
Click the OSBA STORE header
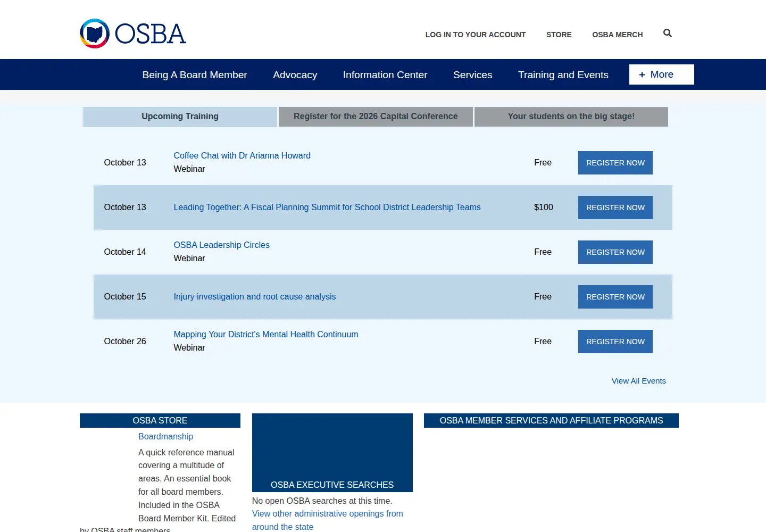coord(160,420)
